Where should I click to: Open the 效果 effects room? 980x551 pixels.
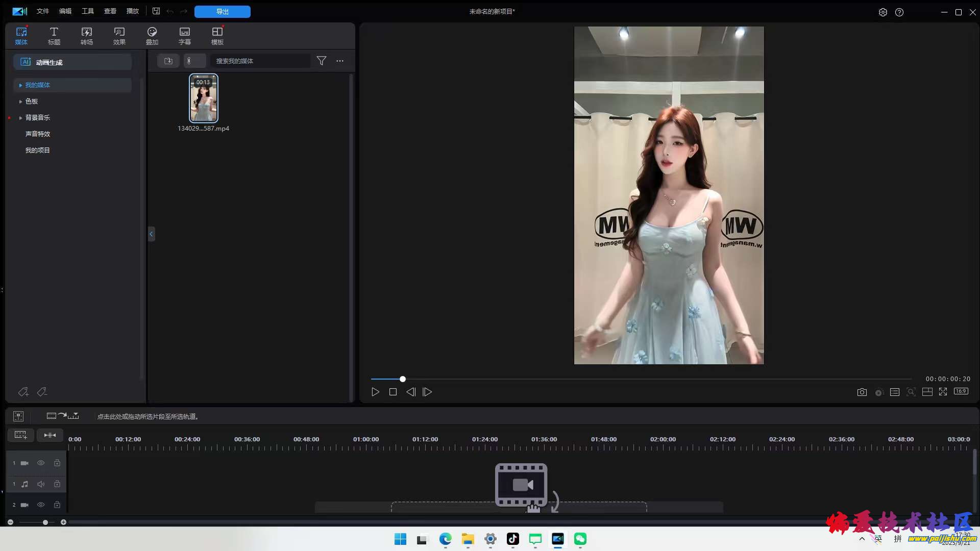(x=119, y=36)
